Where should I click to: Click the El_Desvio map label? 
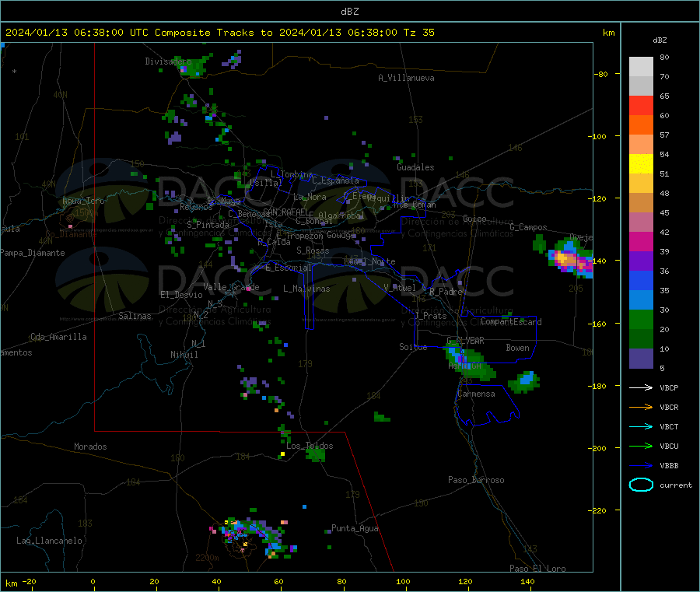[x=181, y=295]
